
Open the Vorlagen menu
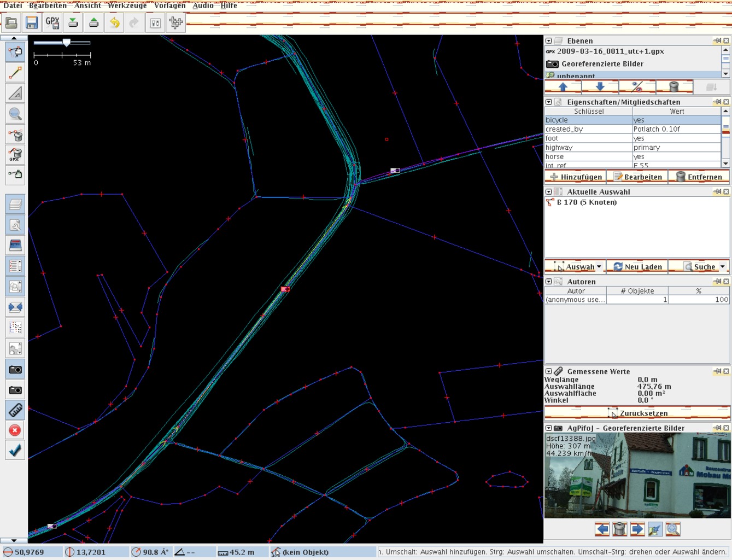(x=169, y=5)
